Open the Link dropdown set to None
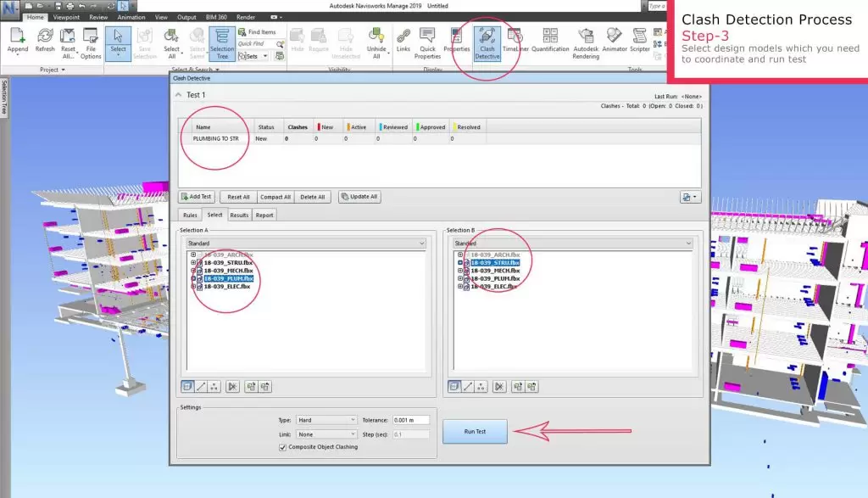 click(x=328, y=434)
